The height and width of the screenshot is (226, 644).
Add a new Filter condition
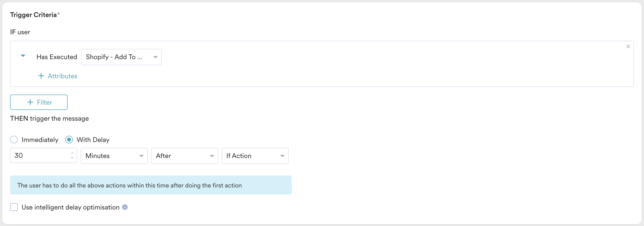(x=39, y=102)
